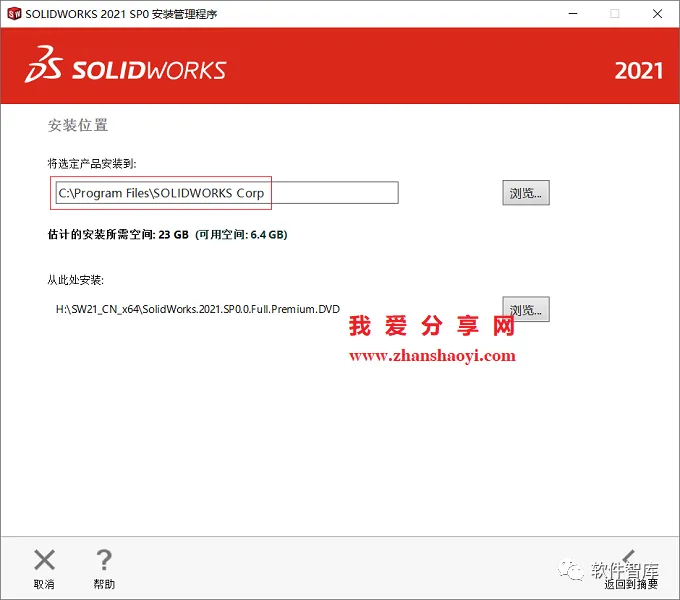Click the H:\SW21_CN_x64 source path text
This screenshot has height=600, width=680.
tap(198, 309)
